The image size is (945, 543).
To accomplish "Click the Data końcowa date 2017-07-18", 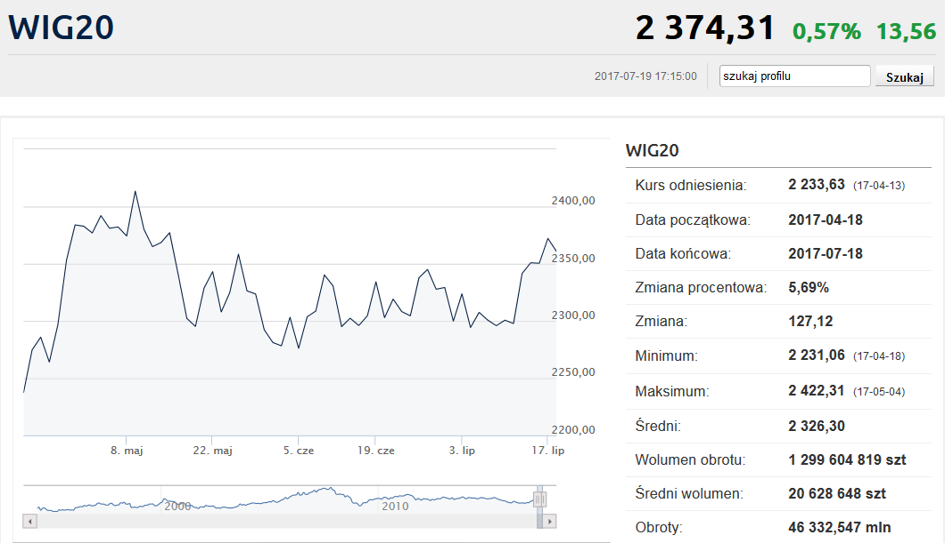I will pos(826,254).
